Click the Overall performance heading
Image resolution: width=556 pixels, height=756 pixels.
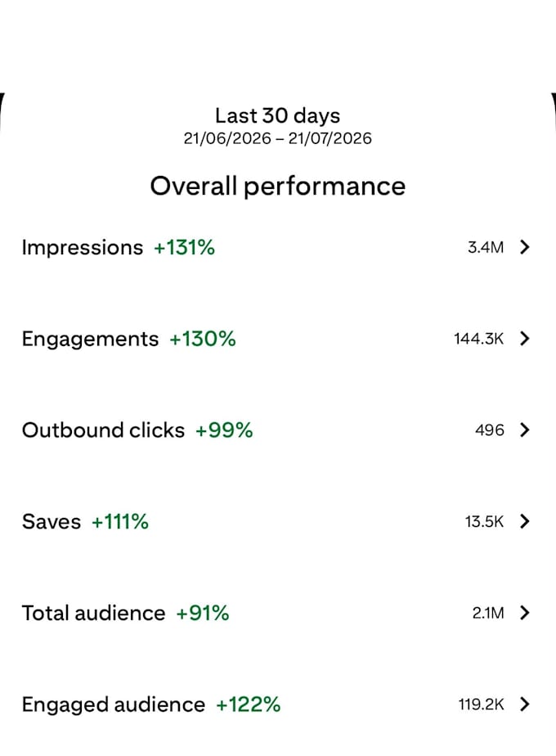click(277, 187)
